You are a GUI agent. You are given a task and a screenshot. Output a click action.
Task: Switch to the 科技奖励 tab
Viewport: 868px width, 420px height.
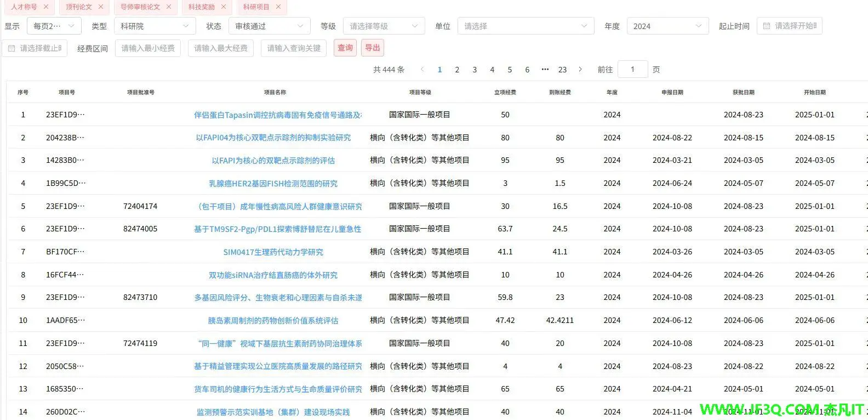pos(202,7)
